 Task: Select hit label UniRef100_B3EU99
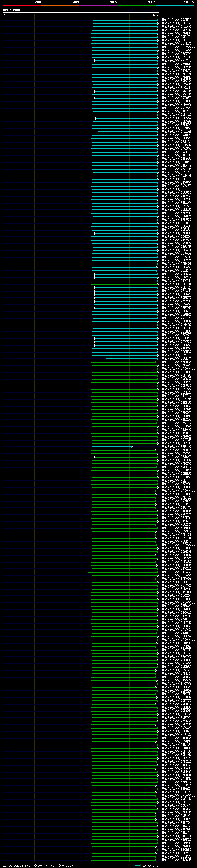(x=177, y=487)
